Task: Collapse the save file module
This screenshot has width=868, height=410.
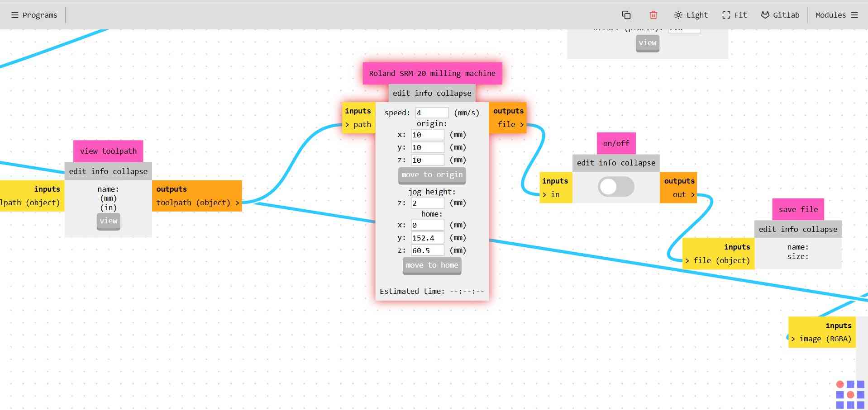Action: click(x=820, y=229)
